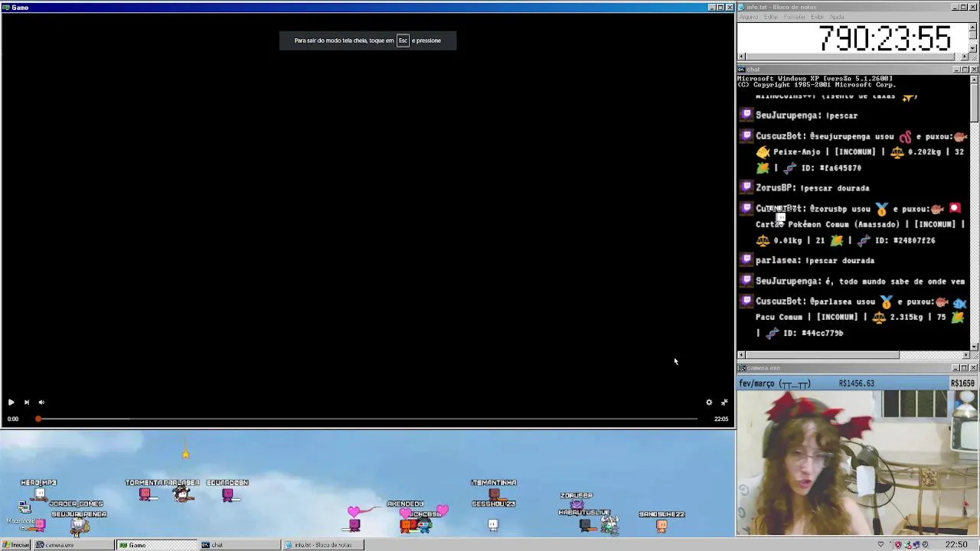
Task: Click the ID tag icon before #24807f26
Action: [x=864, y=241]
